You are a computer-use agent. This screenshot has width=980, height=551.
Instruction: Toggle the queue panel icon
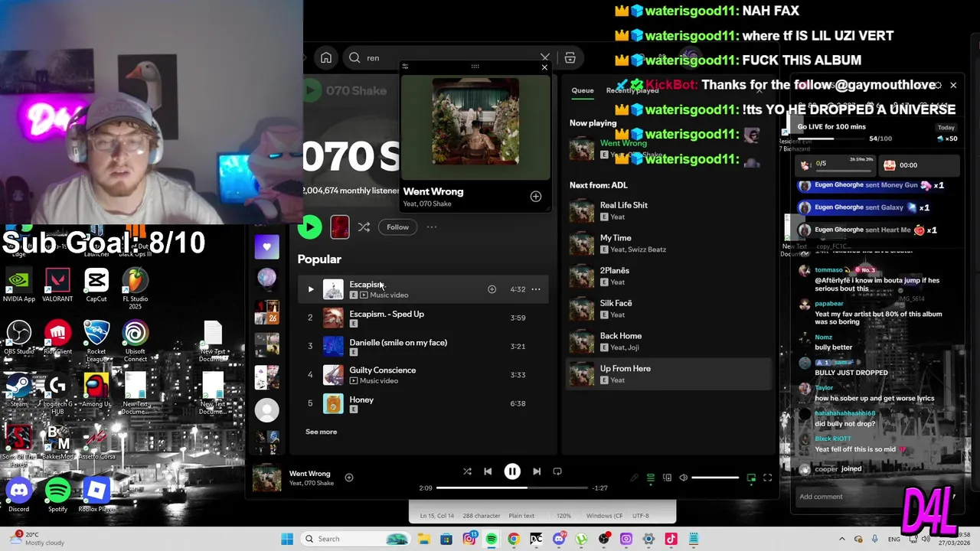coord(651,478)
